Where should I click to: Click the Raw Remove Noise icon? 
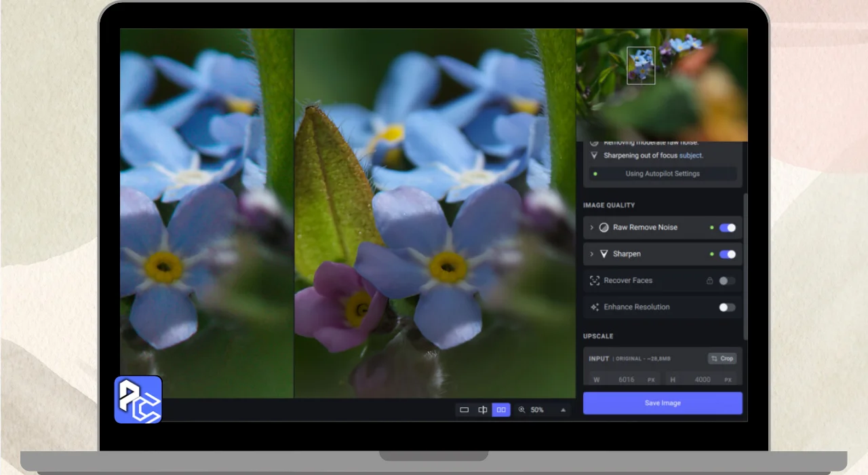click(x=604, y=228)
